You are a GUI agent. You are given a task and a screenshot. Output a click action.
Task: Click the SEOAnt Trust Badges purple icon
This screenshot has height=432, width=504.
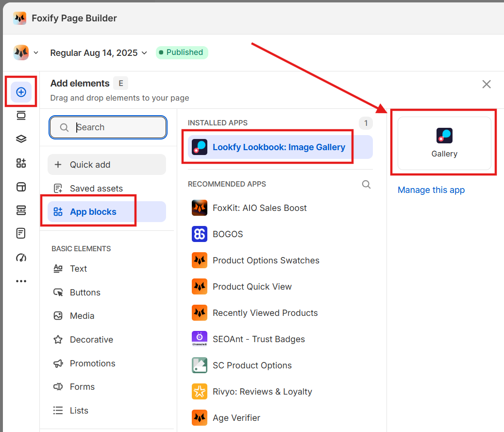click(x=200, y=339)
